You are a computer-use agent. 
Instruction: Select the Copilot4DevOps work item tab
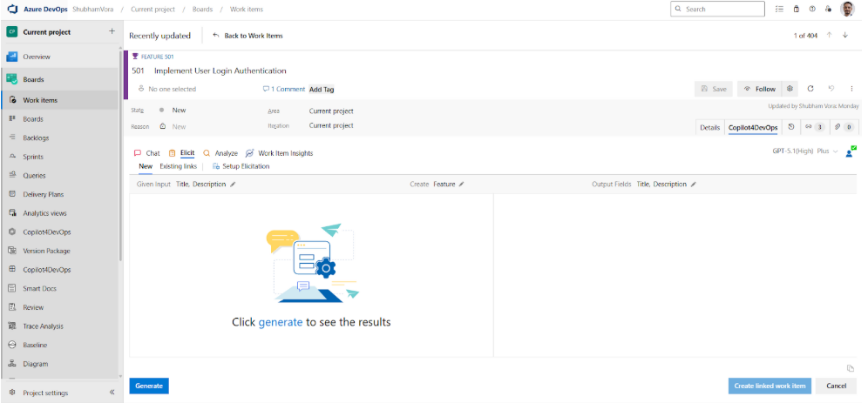[x=753, y=128]
